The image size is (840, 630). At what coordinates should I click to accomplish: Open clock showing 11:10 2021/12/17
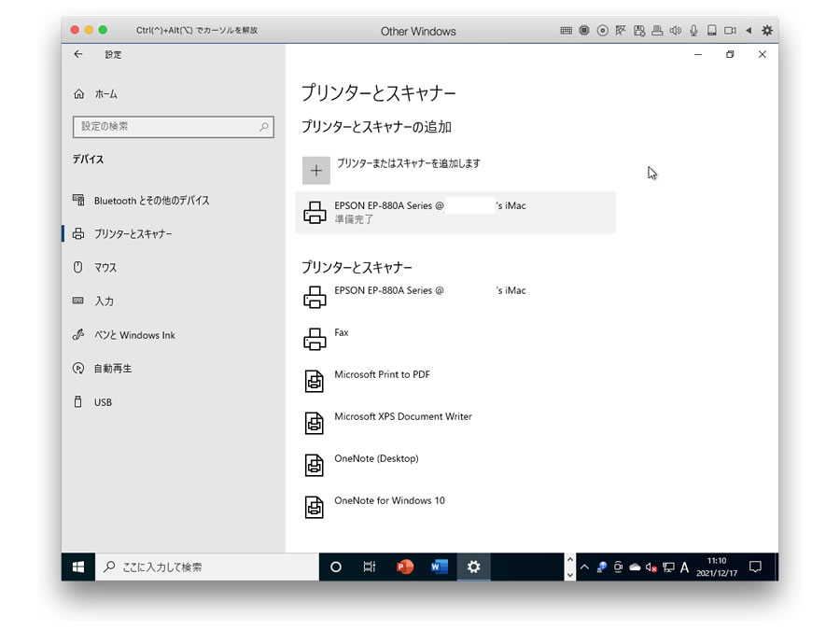pyautogui.click(x=717, y=567)
